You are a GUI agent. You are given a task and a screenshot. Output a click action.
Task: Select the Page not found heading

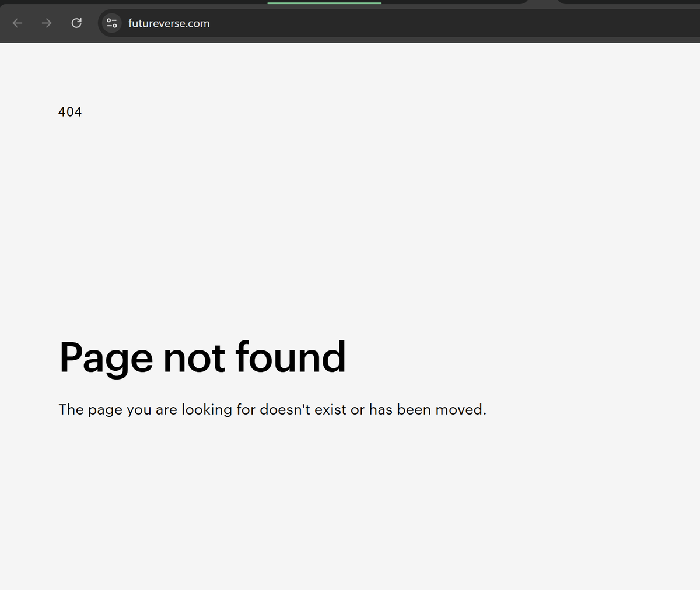[x=202, y=358]
